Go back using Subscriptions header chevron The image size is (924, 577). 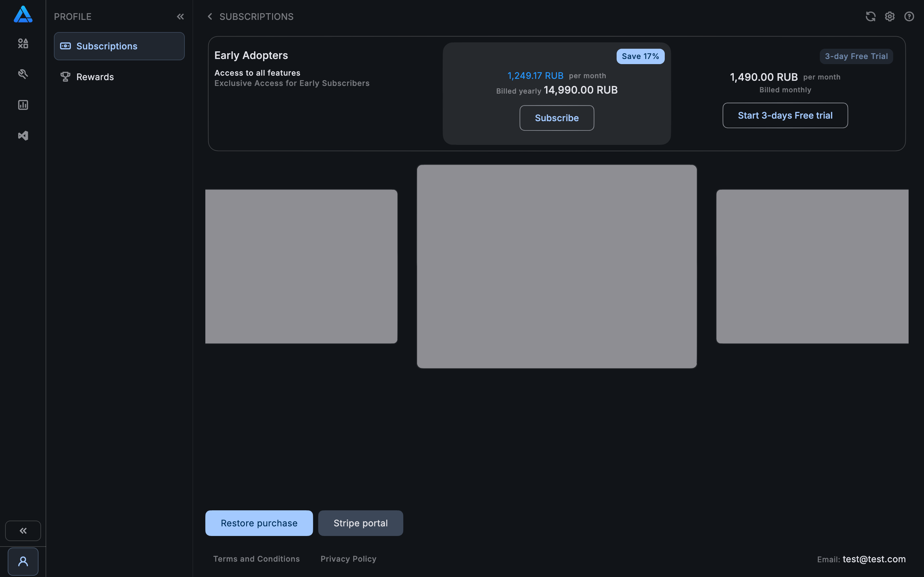[210, 16]
